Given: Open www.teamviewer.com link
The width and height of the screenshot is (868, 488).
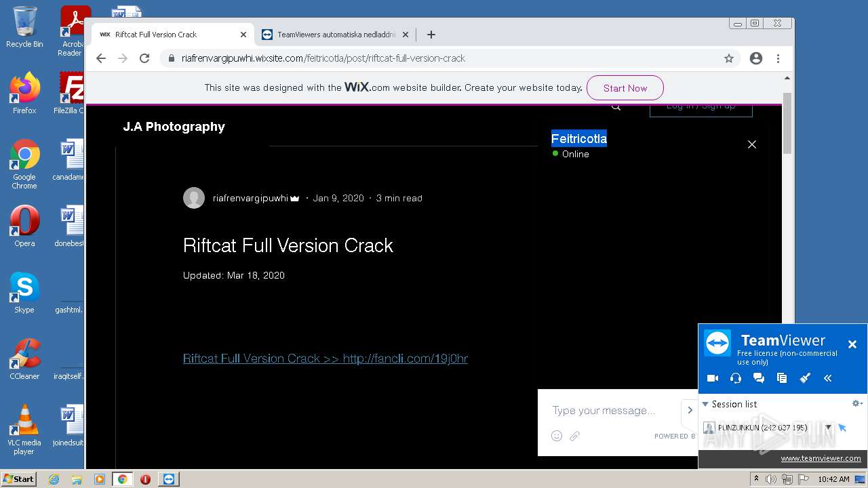Looking at the screenshot, I should 821,458.
